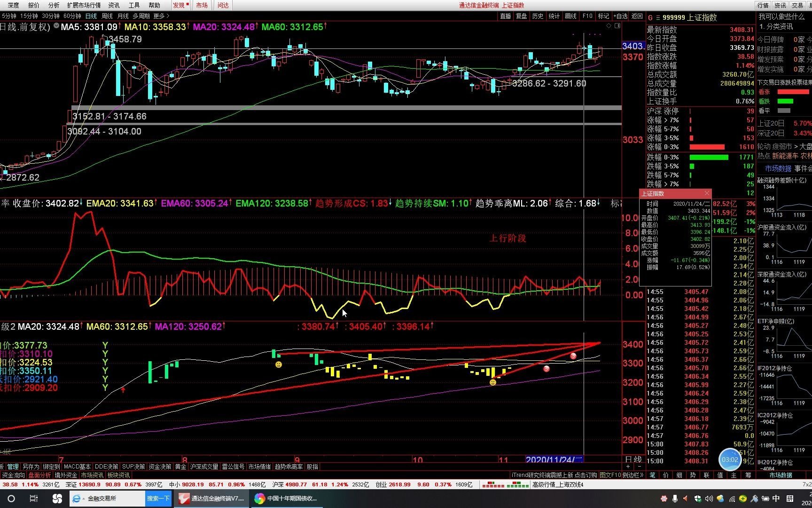The width and height of the screenshot is (812, 508).
Task: Select the 值 tab icon at bottom right
Action: (720, 475)
